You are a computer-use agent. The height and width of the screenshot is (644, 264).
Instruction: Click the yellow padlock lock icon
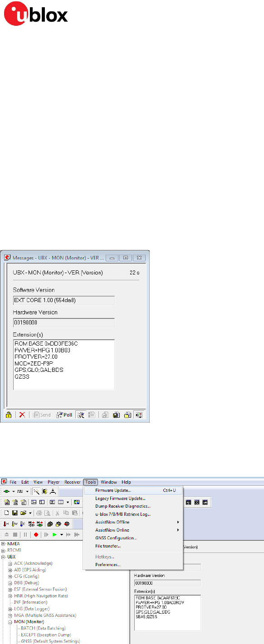coord(8,415)
